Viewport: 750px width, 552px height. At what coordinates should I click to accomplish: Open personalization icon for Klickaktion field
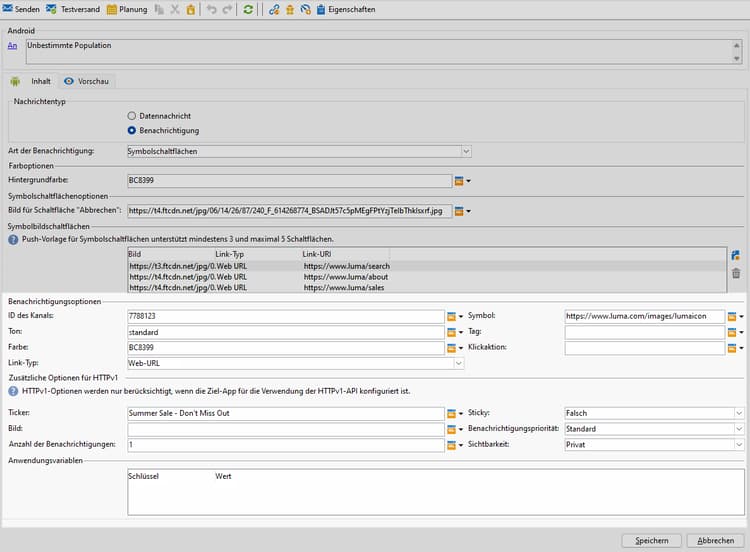point(735,348)
